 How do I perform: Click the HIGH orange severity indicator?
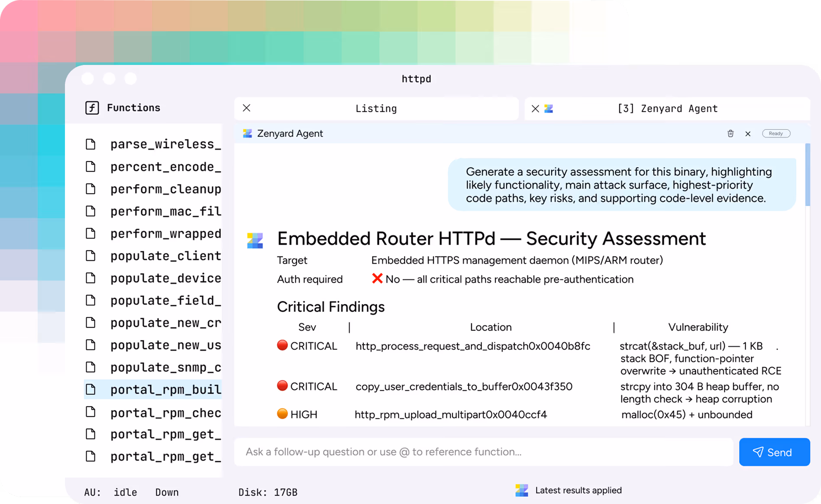(282, 414)
